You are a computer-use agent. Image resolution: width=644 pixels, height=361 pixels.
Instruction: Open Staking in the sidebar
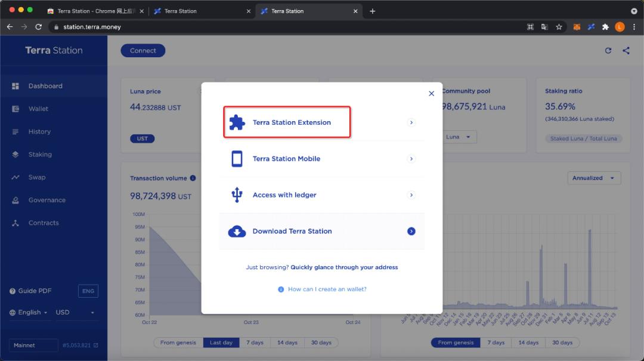pos(40,155)
